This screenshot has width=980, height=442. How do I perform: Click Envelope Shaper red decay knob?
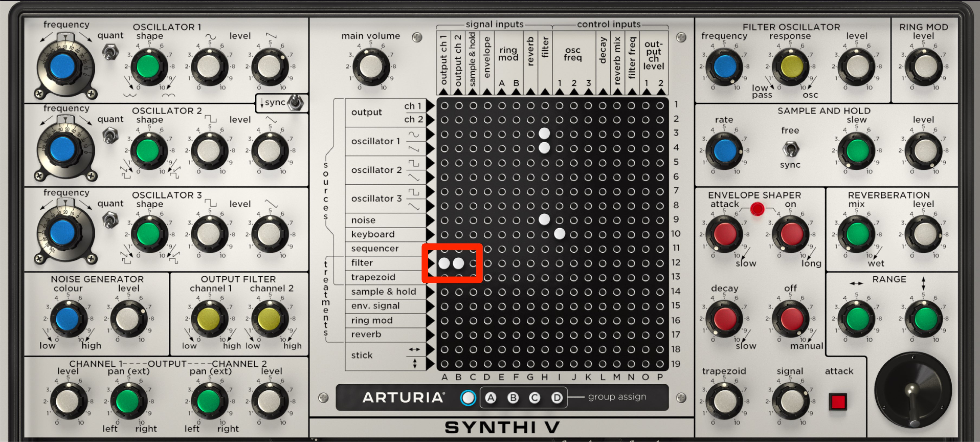(724, 318)
